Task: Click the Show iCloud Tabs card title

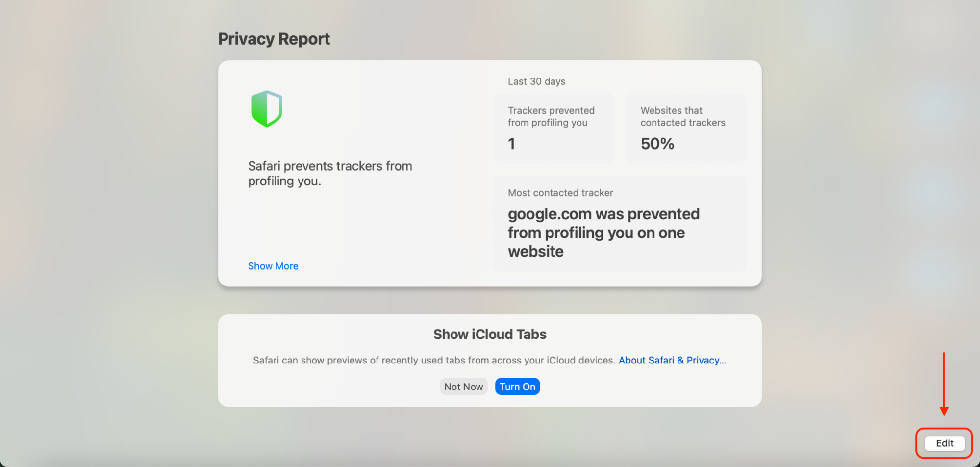Action: point(489,334)
